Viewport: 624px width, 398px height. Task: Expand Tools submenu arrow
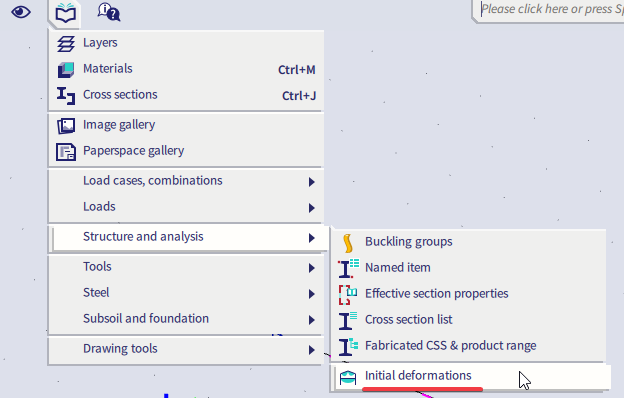(312, 268)
